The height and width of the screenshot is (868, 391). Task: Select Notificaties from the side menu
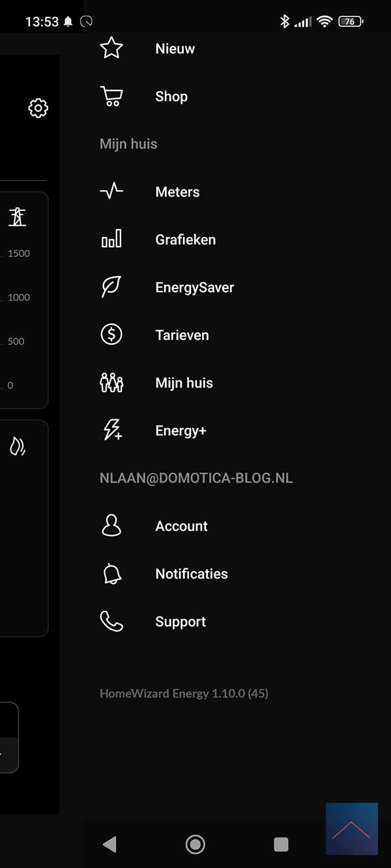point(192,574)
